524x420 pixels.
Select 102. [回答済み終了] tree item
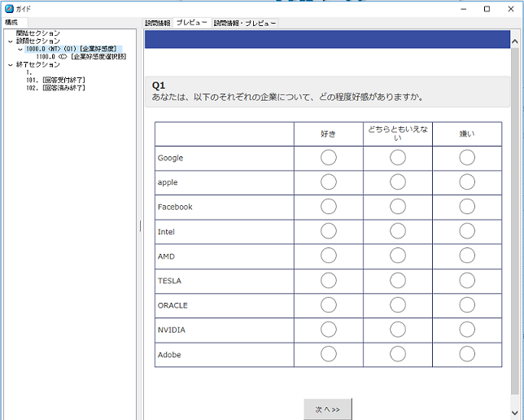56,88
